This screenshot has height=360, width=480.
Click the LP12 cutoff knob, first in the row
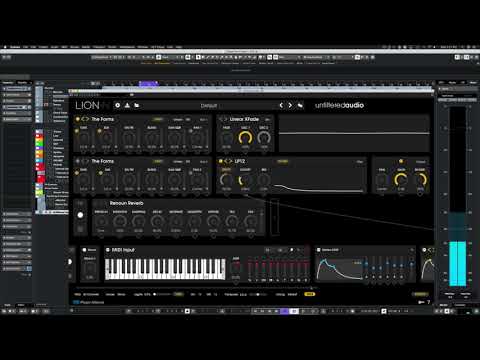pyautogui.click(x=227, y=180)
